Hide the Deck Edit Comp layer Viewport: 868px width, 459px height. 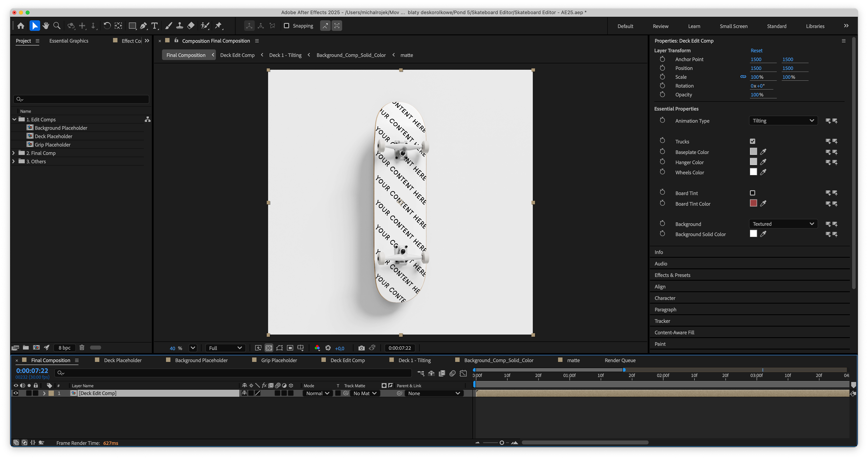[x=16, y=393]
